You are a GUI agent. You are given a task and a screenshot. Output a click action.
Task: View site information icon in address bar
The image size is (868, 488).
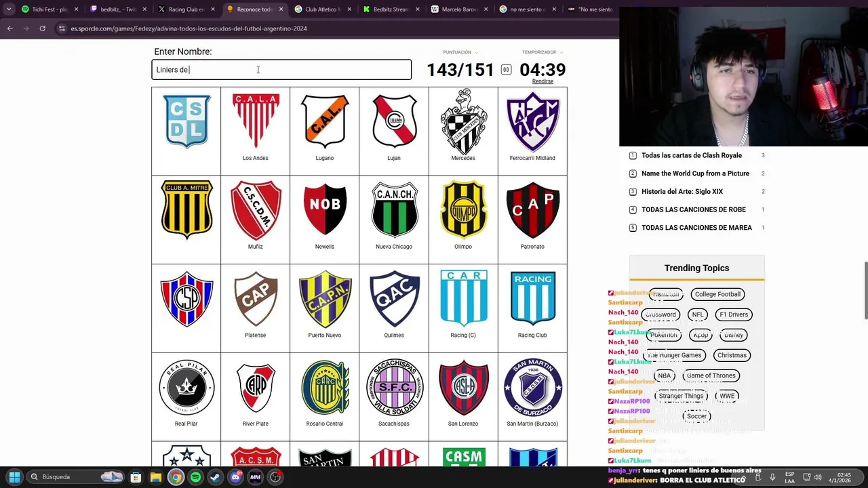tap(62, 28)
